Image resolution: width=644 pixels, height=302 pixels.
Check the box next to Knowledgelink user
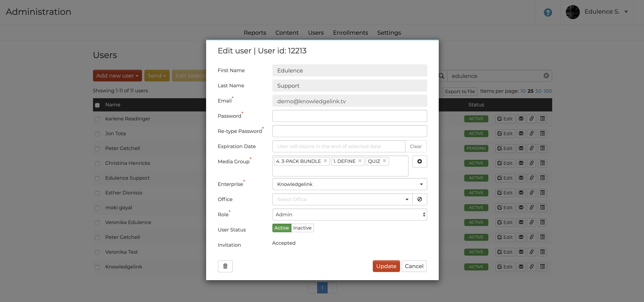point(97,267)
